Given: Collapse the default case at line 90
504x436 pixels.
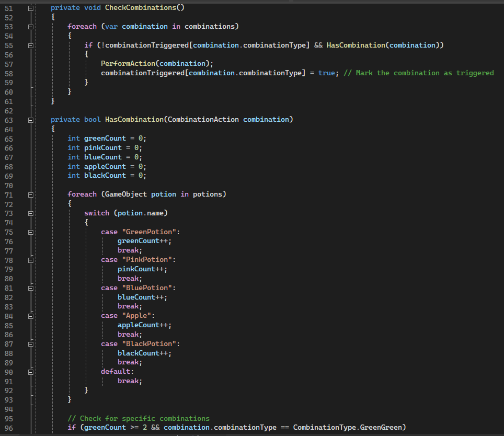Looking at the screenshot, I should pos(31,372).
